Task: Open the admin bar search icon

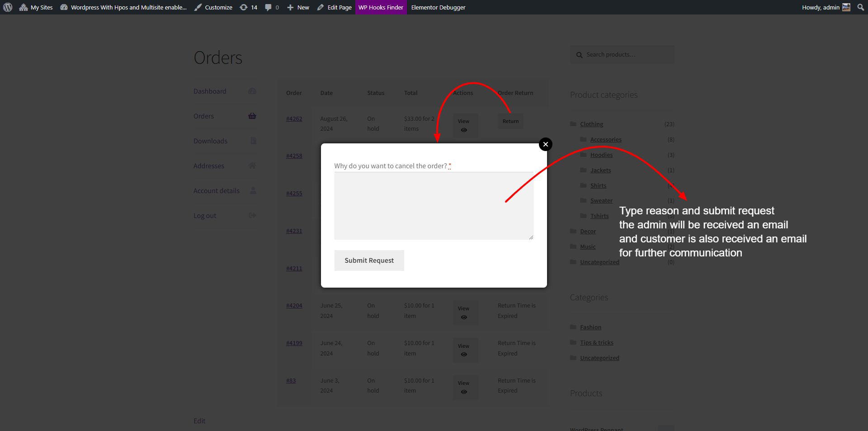Action: click(861, 7)
